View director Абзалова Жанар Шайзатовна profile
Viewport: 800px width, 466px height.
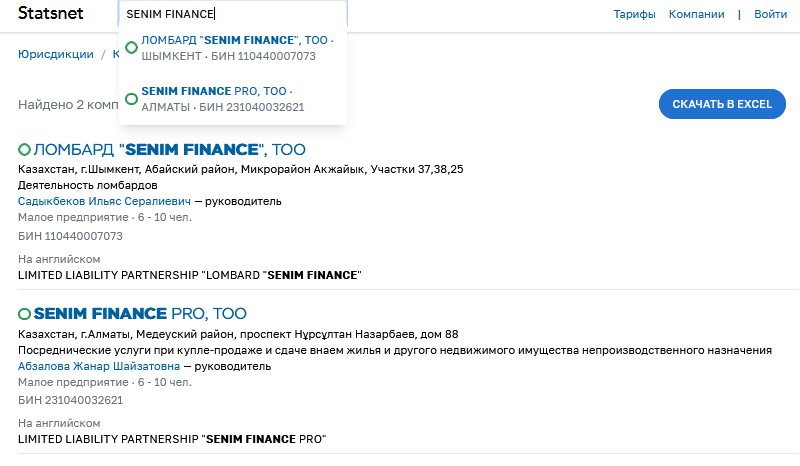pos(99,366)
